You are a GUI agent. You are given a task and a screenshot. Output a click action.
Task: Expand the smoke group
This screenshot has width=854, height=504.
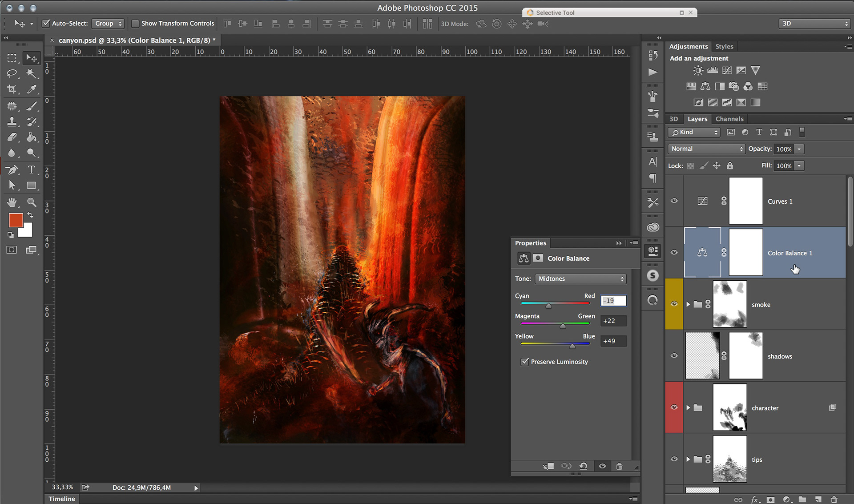click(688, 304)
